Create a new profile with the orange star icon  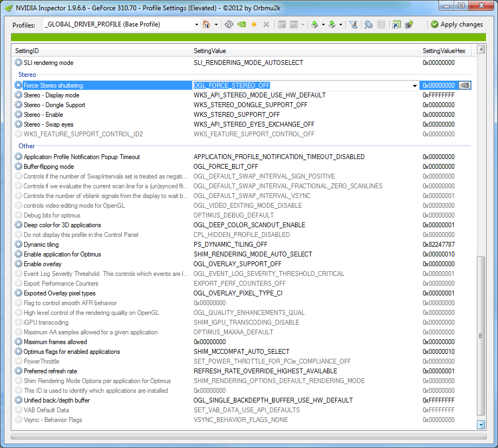point(254,24)
